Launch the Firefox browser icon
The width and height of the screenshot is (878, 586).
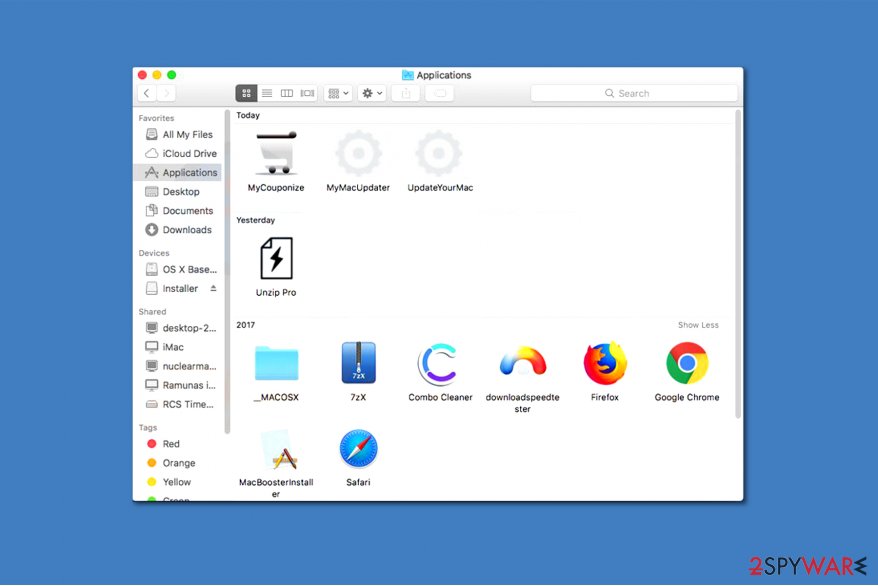tap(605, 363)
